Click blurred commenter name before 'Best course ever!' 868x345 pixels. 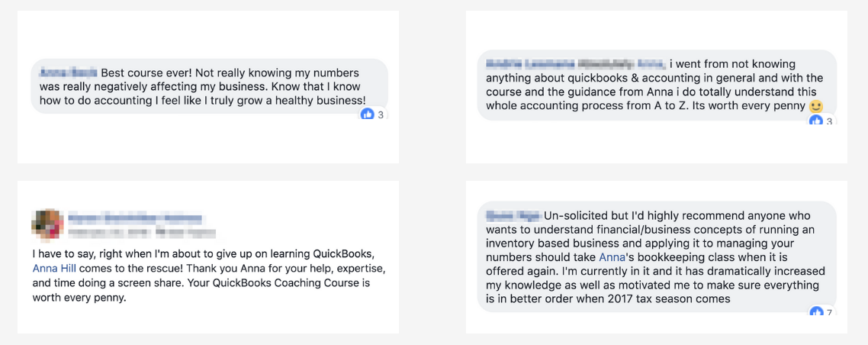point(69,73)
